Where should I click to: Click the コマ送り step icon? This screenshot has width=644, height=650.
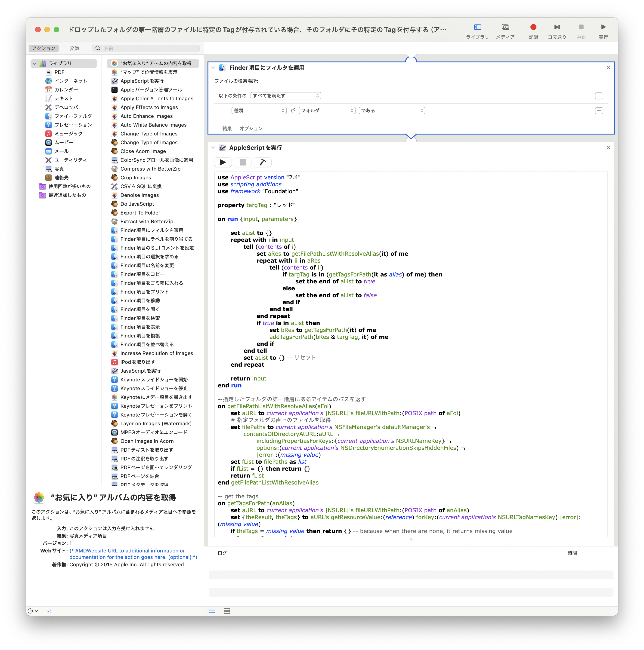click(x=557, y=27)
